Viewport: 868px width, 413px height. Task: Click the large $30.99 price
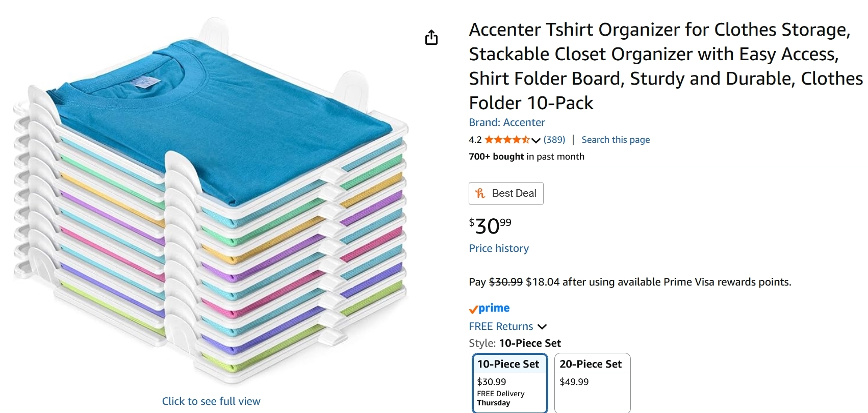click(490, 226)
